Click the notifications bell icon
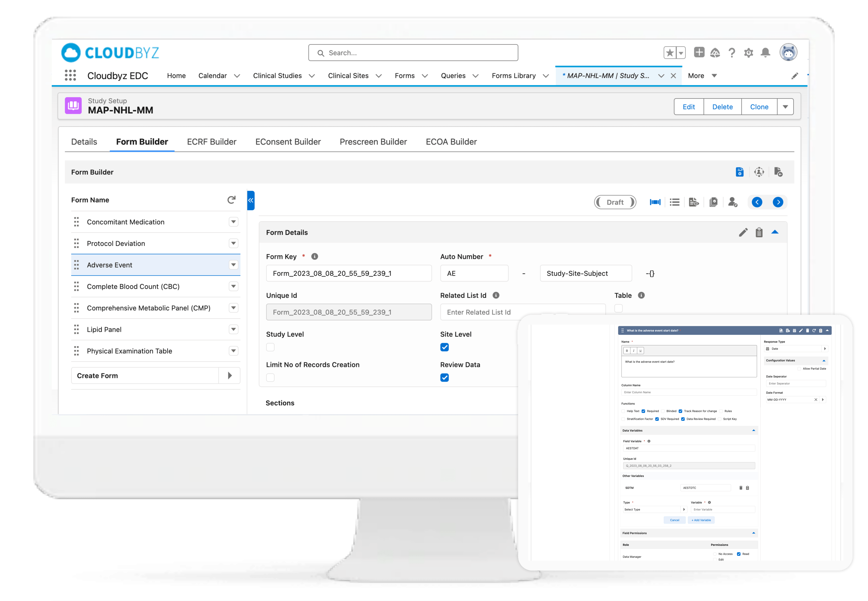Image resolution: width=868 pixels, height=601 pixels. coord(765,53)
